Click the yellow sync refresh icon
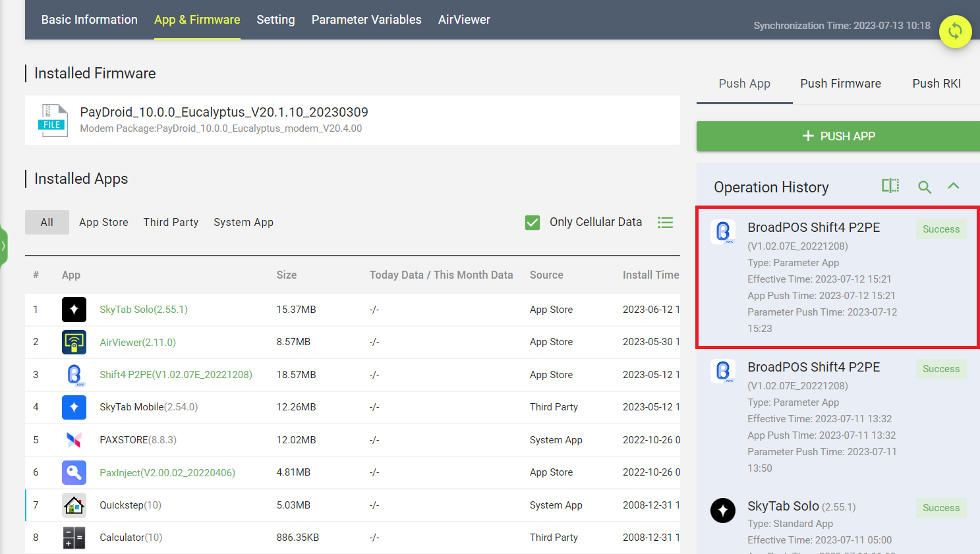The width and height of the screenshot is (980, 554). [955, 31]
